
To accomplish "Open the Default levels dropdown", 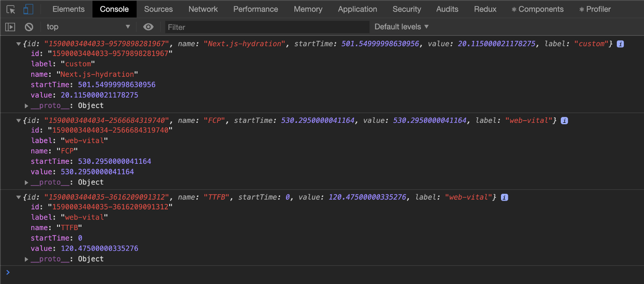I will pos(400,27).
